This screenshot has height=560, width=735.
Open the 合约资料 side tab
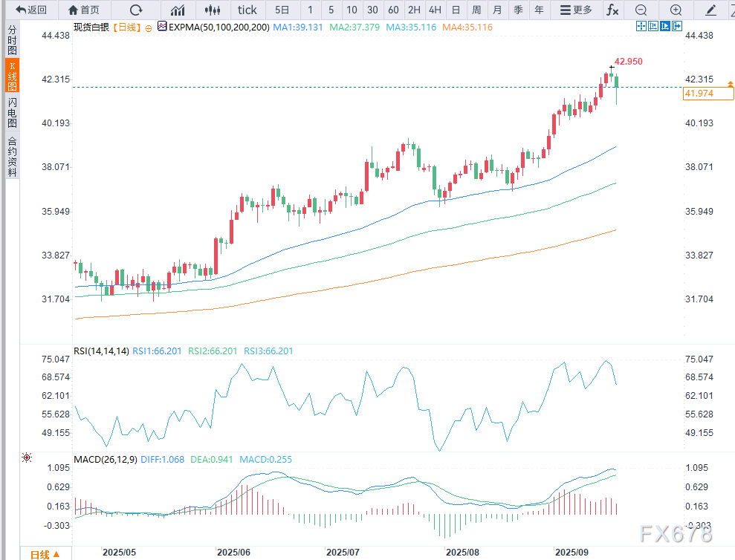pos(12,157)
